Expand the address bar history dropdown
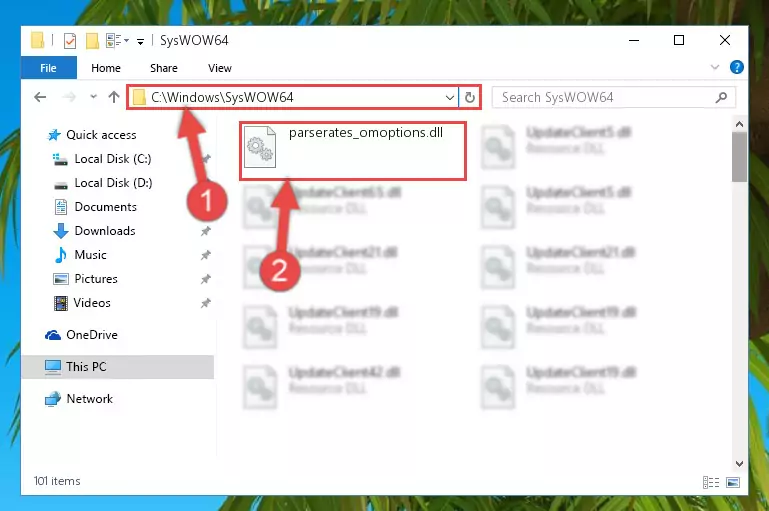This screenshot has height=511, width=769. pos(450,98)
